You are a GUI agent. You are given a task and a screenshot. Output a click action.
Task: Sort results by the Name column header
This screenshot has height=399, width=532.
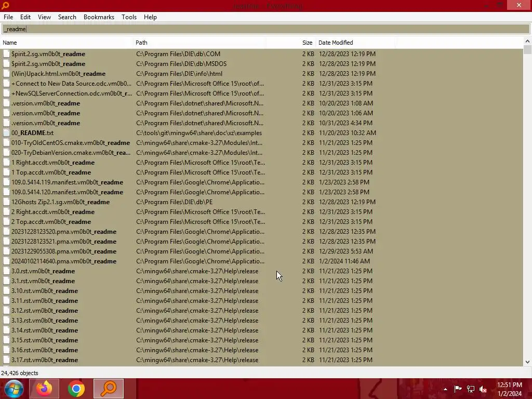pyautogui.click(x=66, y=43)
